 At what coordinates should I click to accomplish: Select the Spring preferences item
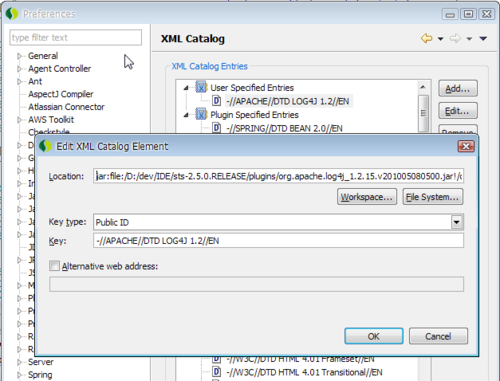coord(40,375)
